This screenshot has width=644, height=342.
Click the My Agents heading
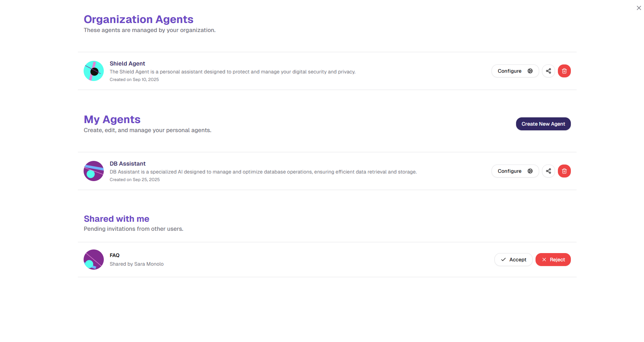112,120
